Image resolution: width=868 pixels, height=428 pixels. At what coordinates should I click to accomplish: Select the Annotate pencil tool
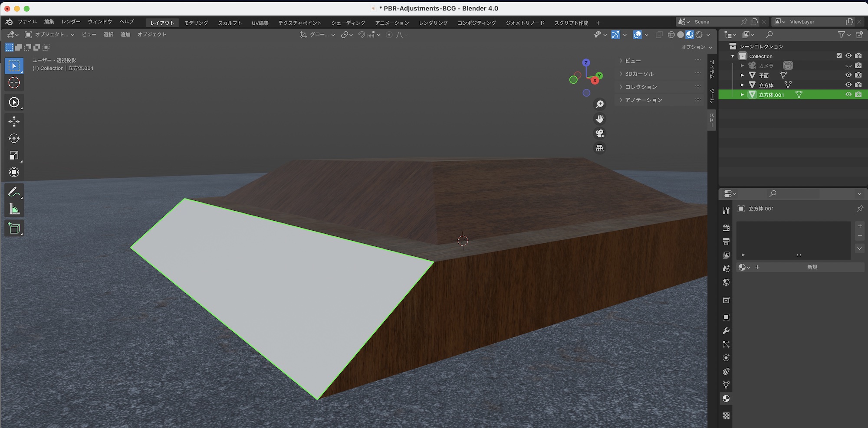click(x=14, y=192)
